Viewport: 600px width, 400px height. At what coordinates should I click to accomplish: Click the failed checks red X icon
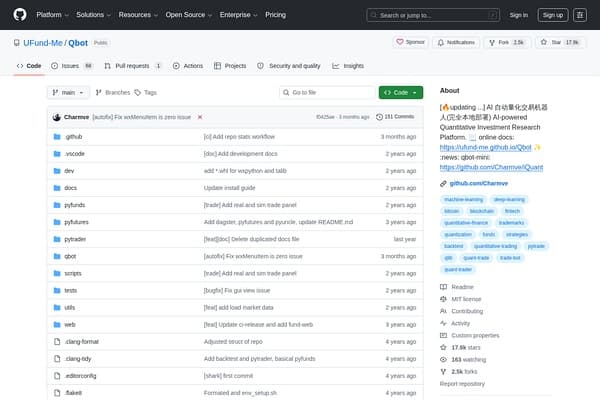(x=200, y=117)
